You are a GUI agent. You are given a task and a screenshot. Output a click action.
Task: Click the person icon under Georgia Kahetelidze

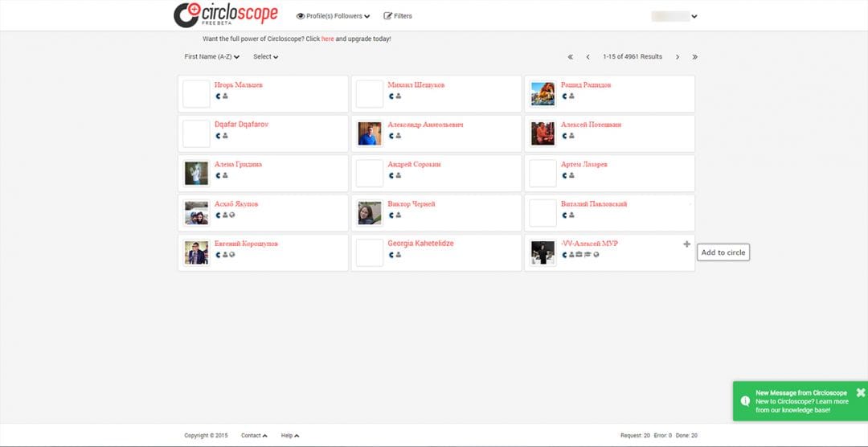[399, 255]
